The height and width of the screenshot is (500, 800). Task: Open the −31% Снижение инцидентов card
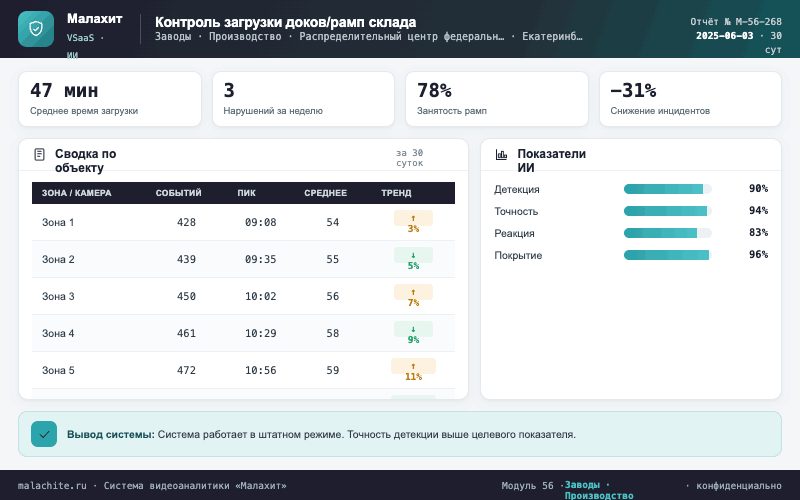pos(690,99)
